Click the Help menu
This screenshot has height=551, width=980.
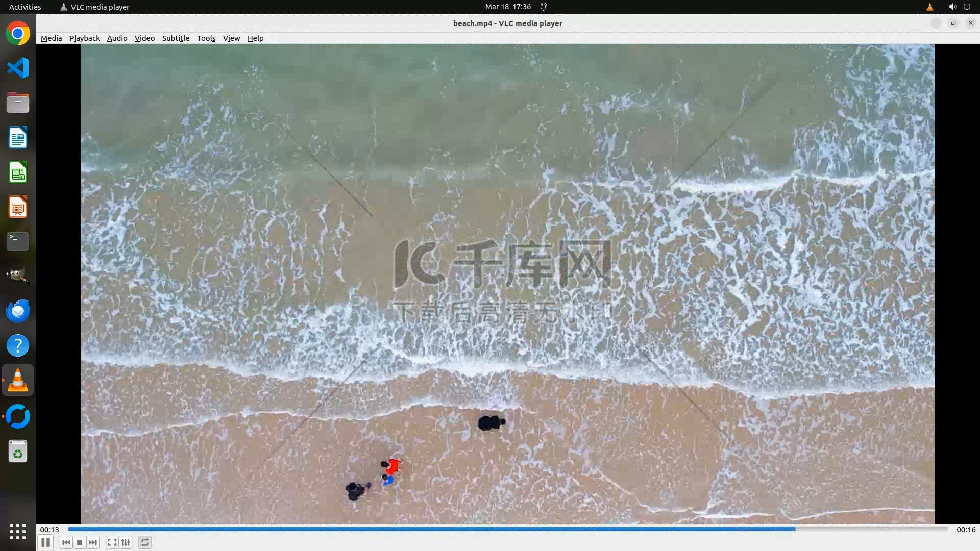click(255, 38)
